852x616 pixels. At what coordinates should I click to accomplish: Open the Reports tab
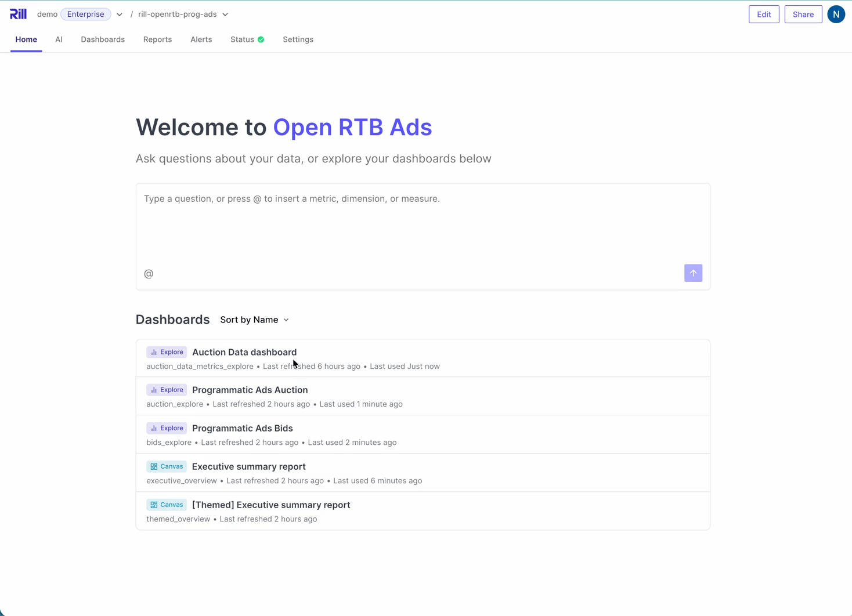point(157,39)
